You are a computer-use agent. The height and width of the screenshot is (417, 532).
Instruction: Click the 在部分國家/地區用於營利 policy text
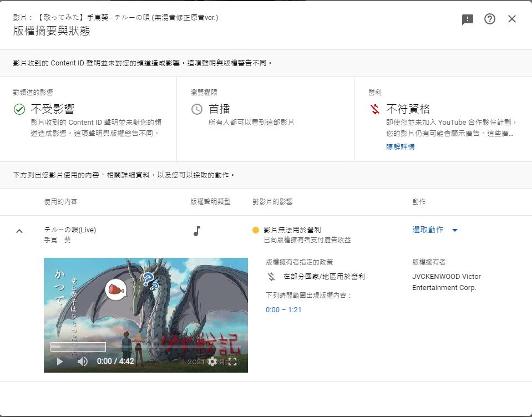pyautogui.click(x=324, y=277)
